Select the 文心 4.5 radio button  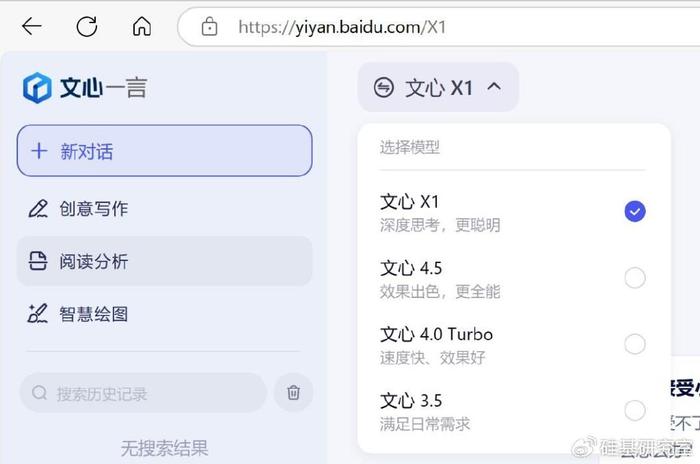[x=635, y=278]
